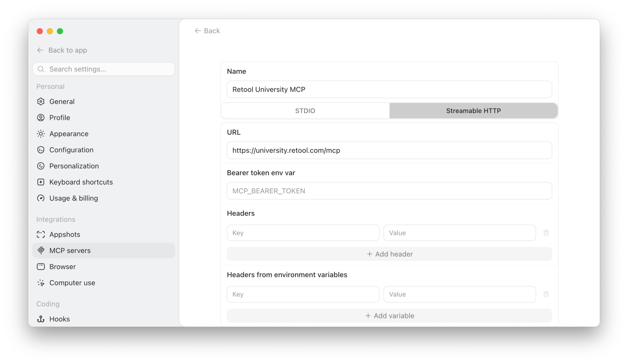Click the Configuration icon in sidebar
The width and height of the screenshot is (628, 364).
pos(41,150)
